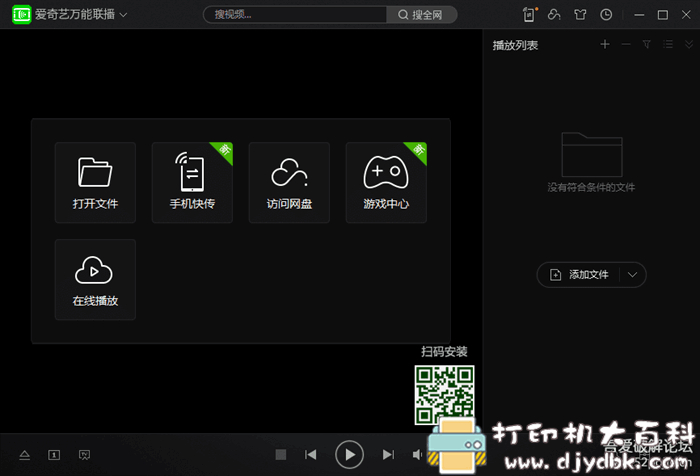Skip to next track

388,455
